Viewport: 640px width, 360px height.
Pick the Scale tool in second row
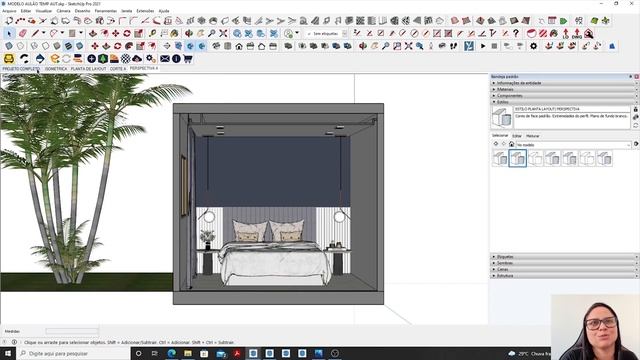pyautogui.click(x=138, y=33)
